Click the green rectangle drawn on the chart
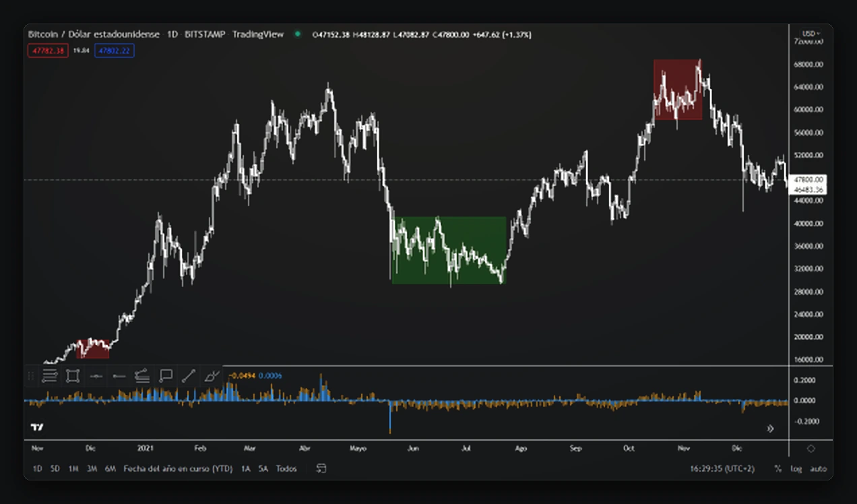Image resolution: width=857 pixels, height=504 pixels. click(449, 249)
